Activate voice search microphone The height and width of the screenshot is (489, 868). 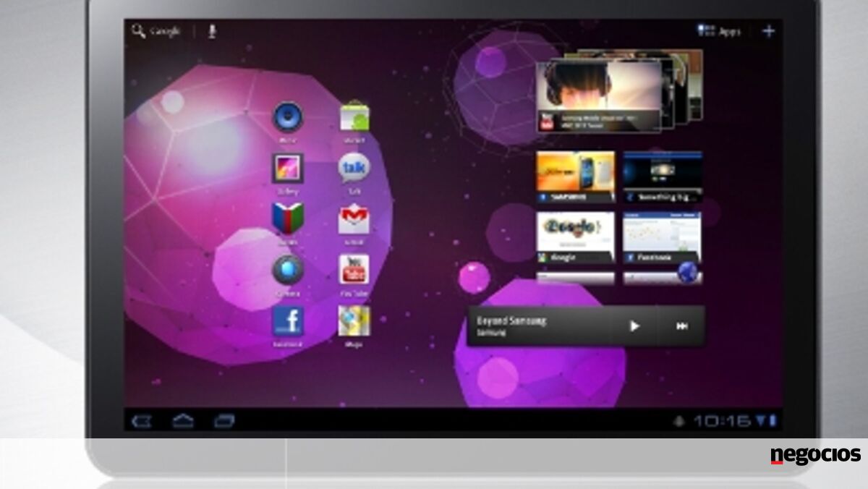(211, 31)
